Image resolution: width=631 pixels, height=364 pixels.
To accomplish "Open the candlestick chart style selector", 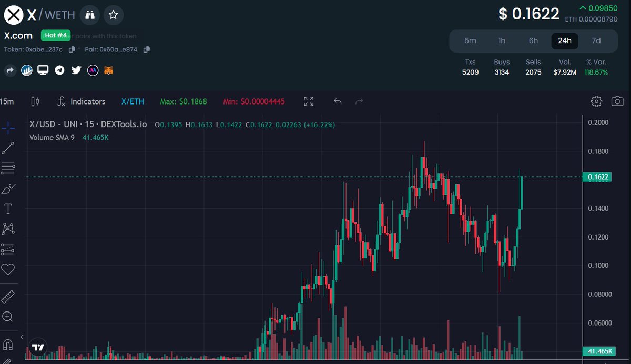I will 35,101.
